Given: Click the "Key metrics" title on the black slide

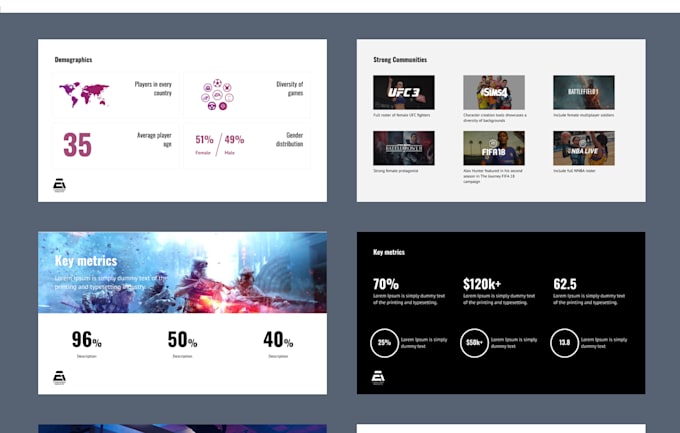Looking at the screenshot, I should [x=389, y=252].
